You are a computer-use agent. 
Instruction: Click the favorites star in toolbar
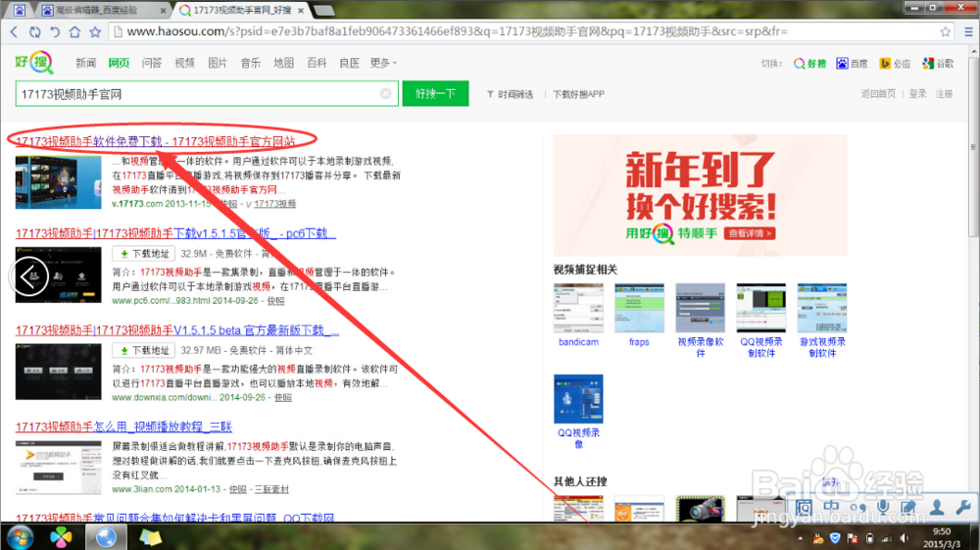[x=95, y=32]
